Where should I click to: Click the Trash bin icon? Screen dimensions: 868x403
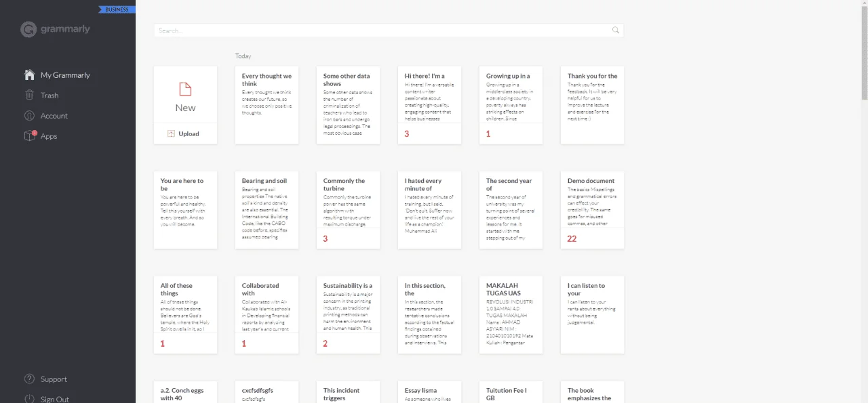click(29, 95)
